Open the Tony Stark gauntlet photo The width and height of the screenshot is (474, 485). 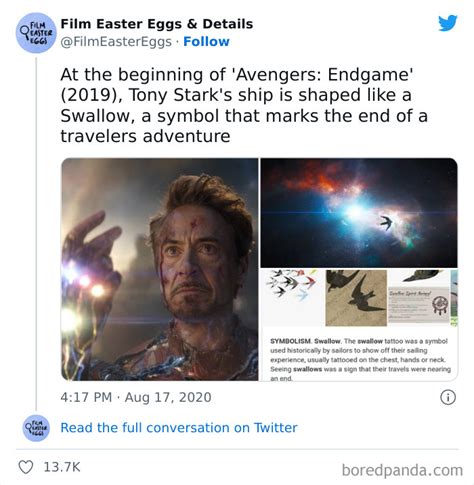click(160, 269)
